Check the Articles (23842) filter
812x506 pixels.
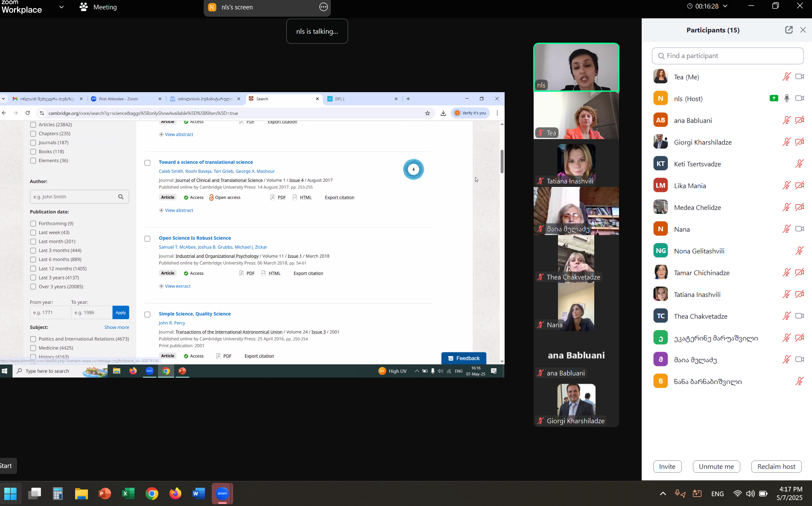(x=33, y=125)
